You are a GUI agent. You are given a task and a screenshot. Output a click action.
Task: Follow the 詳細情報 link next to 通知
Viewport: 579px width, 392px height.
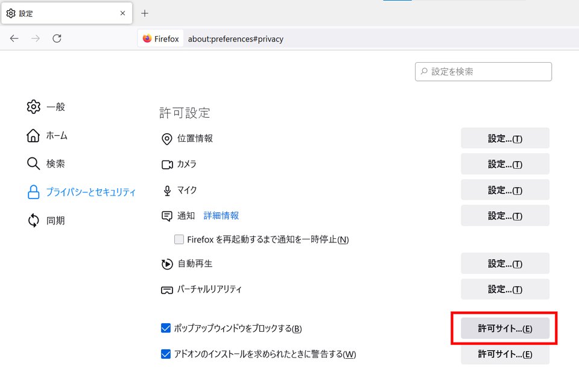tap(221, 215)
